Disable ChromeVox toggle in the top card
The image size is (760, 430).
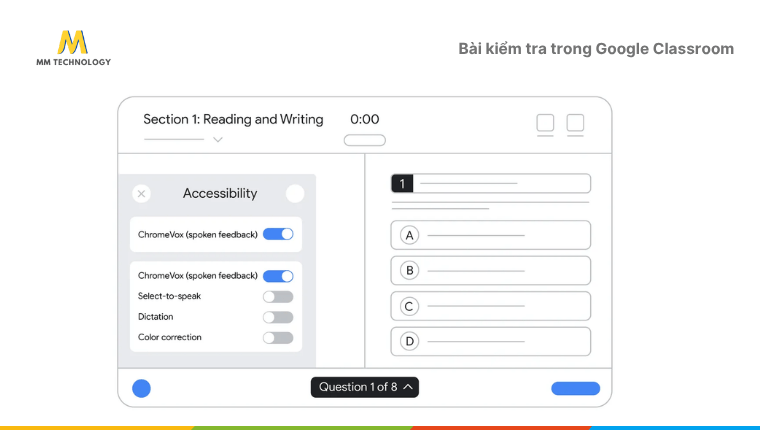coord(278,234)
